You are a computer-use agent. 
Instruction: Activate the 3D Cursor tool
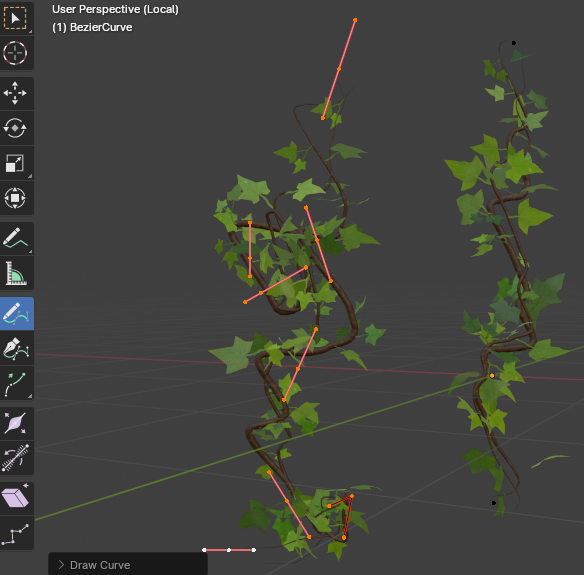15,53
